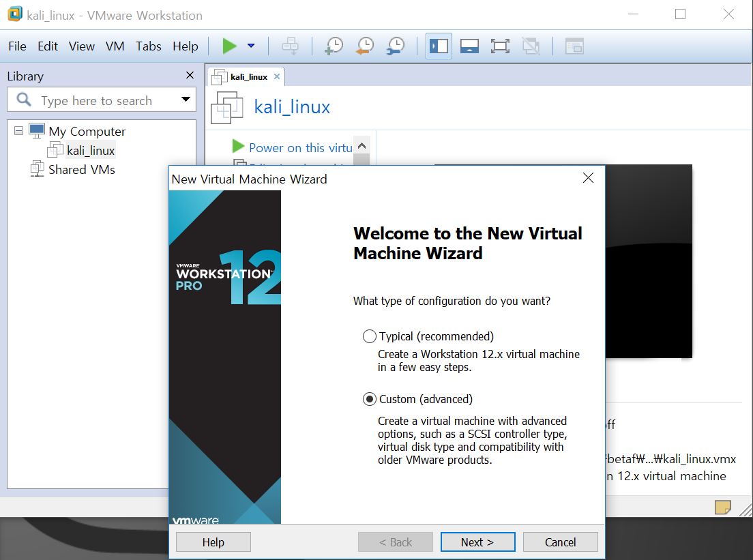Click the scroll-up arrow in commands pane

361,145
